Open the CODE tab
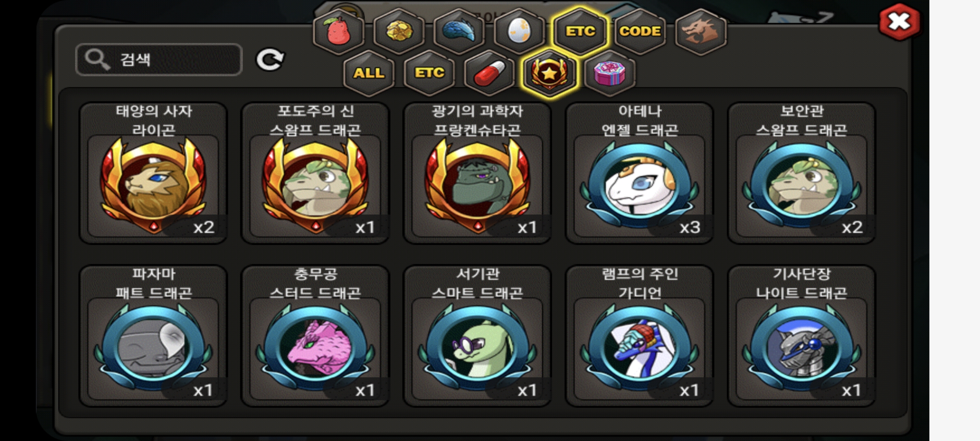The image size is (980, 441). pos(640,31)
